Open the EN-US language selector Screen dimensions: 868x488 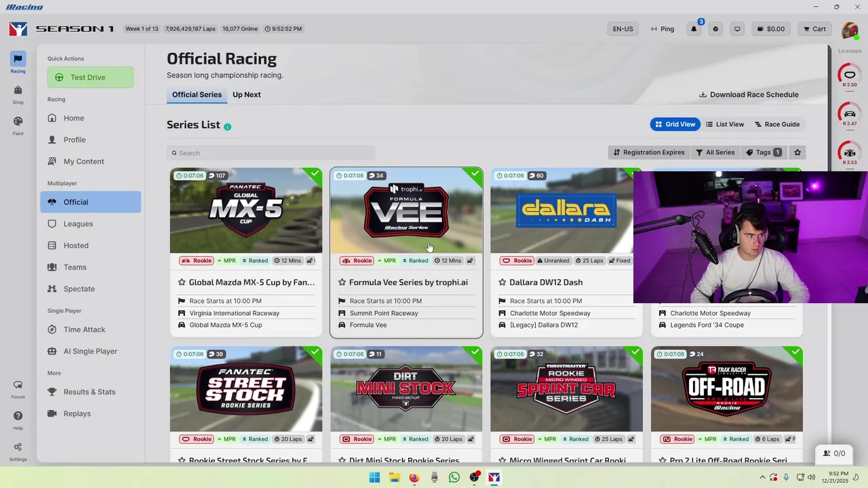pyautogui.click(x=623, y=29)
